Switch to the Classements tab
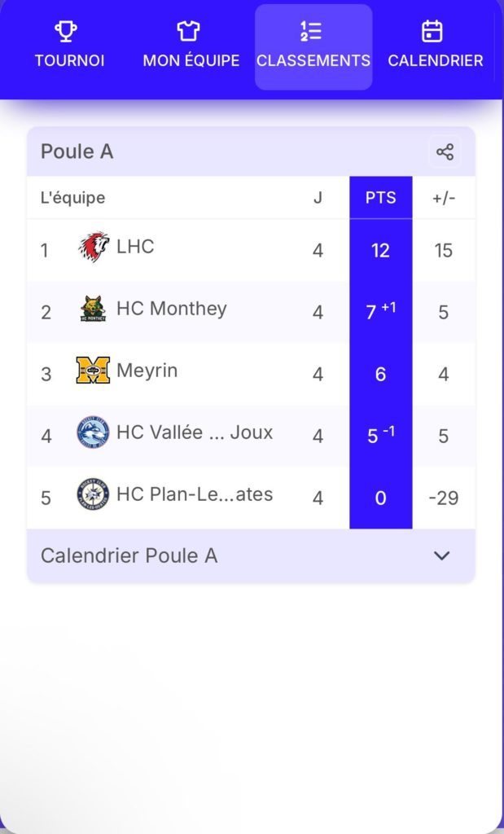Image resolution: width=504 pixels, height=834 pixels. [x=313, y=47]
